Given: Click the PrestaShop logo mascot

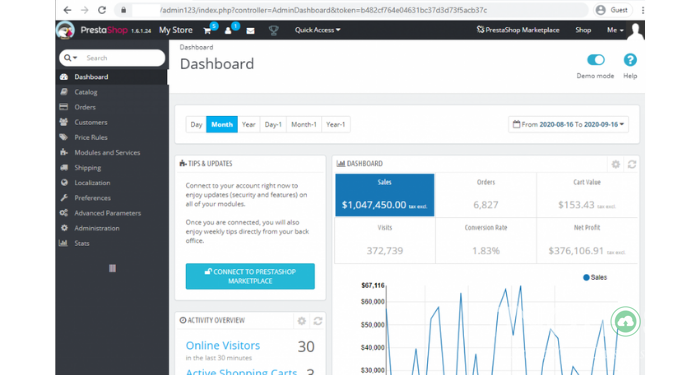Looking at the screenshot, I should click(65, 30).
